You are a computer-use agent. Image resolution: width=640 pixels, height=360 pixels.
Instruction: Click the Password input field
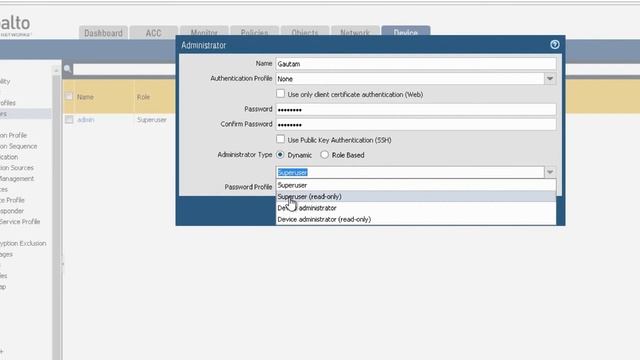[416, 109]
